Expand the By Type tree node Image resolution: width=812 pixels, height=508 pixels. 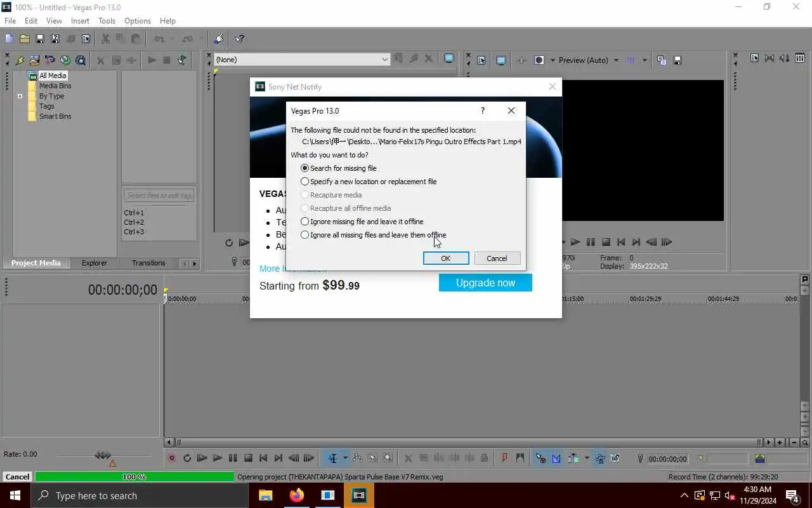coord(20,96)
